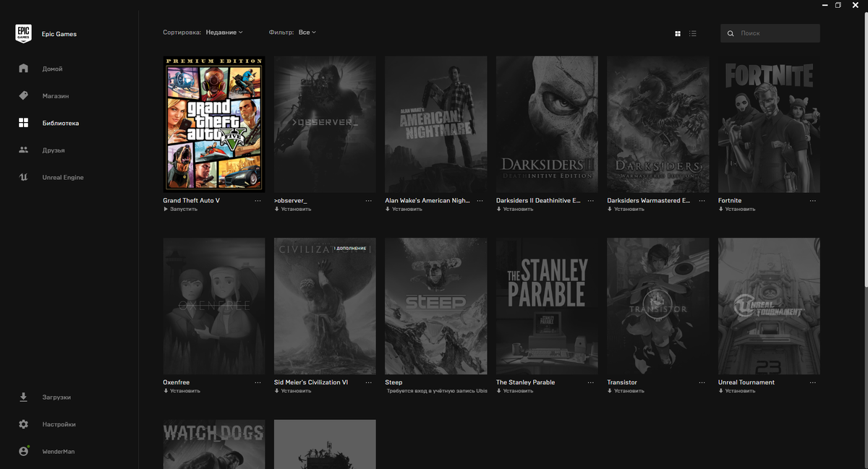Open the Settings (Настройки) gear icon
This screenshot has width=868, height=469.
(23, 424)
